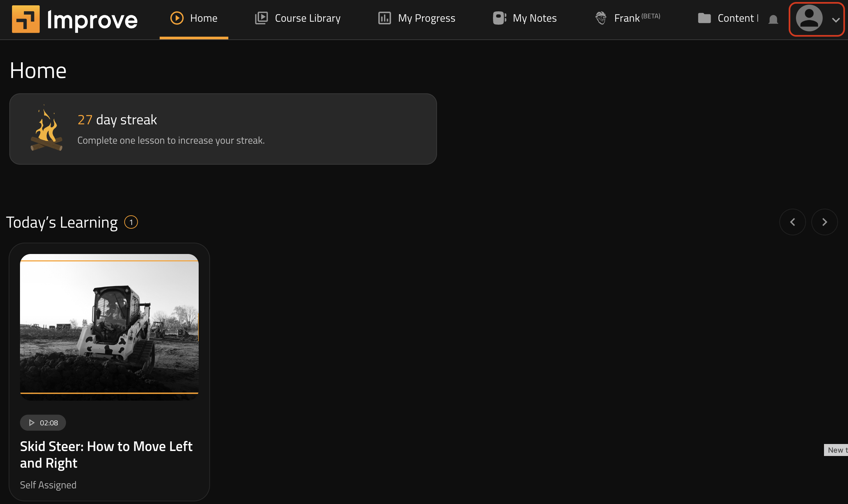Click the 27 day streak card

(x=223, y=129)
